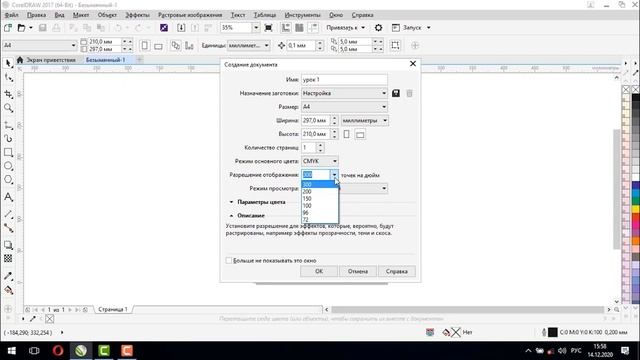640x360 pixels.
Task: Collapse the Описание section
Action: 231,216
